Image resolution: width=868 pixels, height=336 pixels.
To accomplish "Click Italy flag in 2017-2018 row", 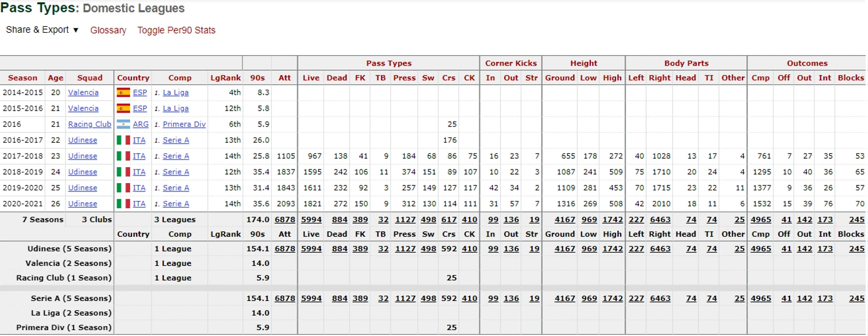I will [124, 156].
